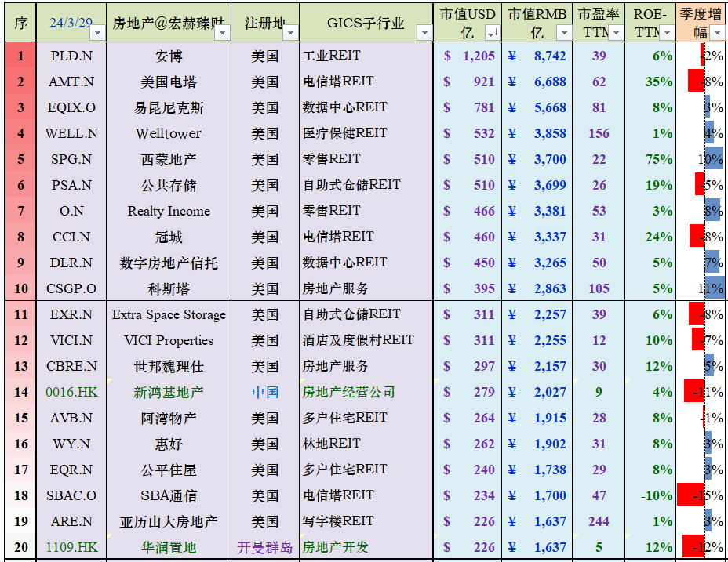The height and width of the screenshot is (562, 728).
Task: Select company name cell 数字房地产信托
Action: point(169,263)
